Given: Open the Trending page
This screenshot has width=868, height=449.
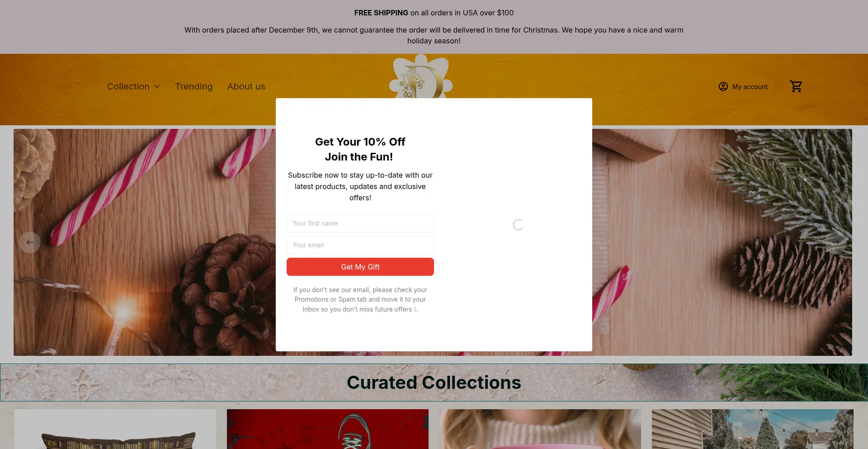Looking at the screenshot, I should (194, 86).
